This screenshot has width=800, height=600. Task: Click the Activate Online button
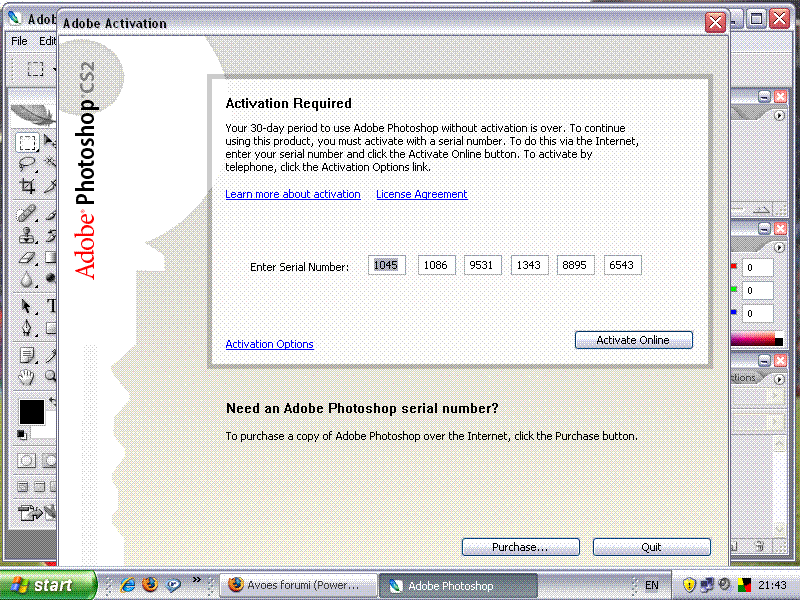(x=634, y=340)
